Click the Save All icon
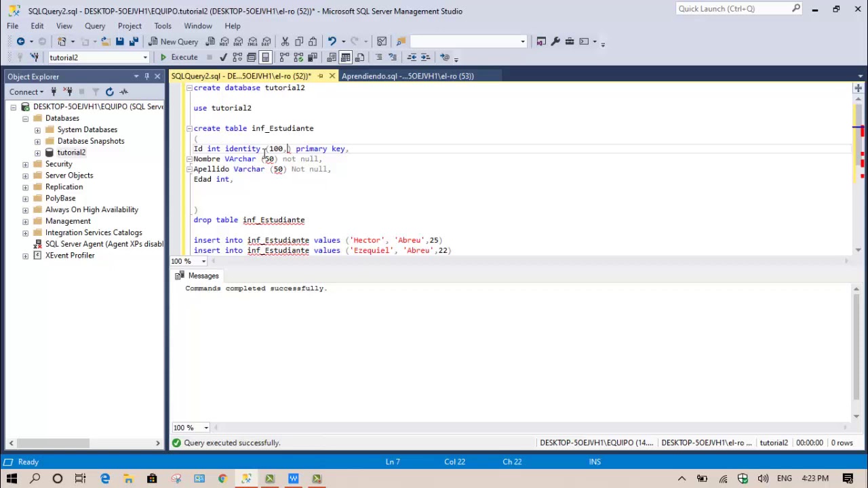This screenshot has height=488, width=868. tap(134, 41)
